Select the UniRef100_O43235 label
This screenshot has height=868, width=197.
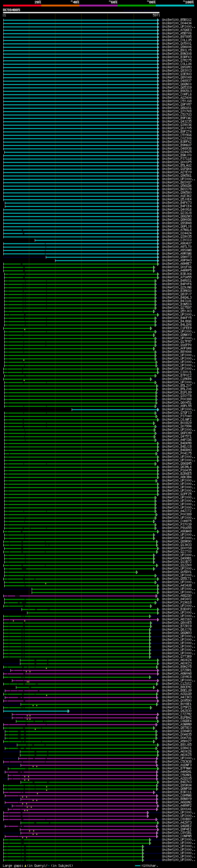177,121
